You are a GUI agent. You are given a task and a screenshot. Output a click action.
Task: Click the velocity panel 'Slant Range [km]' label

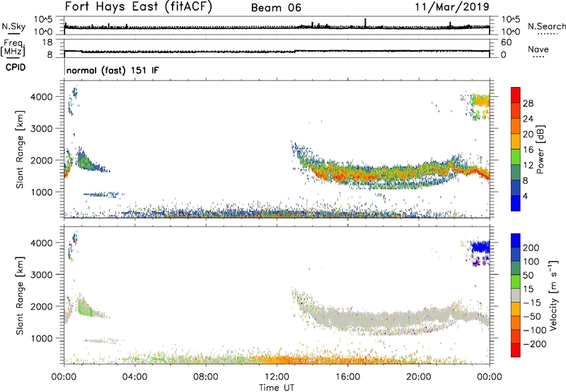tap(20, 296)
